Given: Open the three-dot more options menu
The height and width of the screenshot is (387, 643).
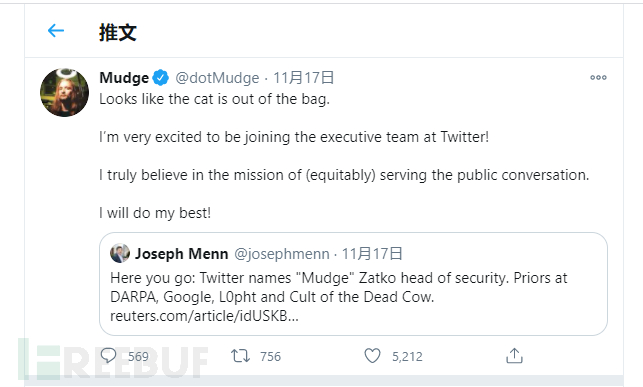Looking at the screenshot, I should point(598,77).
